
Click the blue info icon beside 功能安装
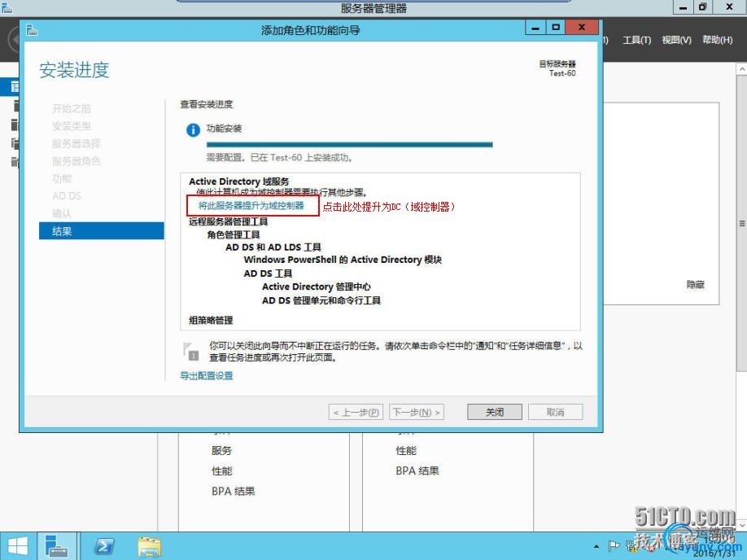(x=193, y=129)
